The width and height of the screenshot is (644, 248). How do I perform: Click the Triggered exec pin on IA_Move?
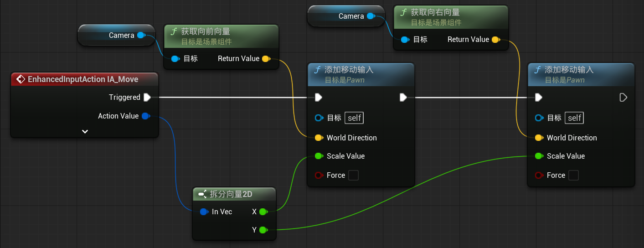[147, 97]
